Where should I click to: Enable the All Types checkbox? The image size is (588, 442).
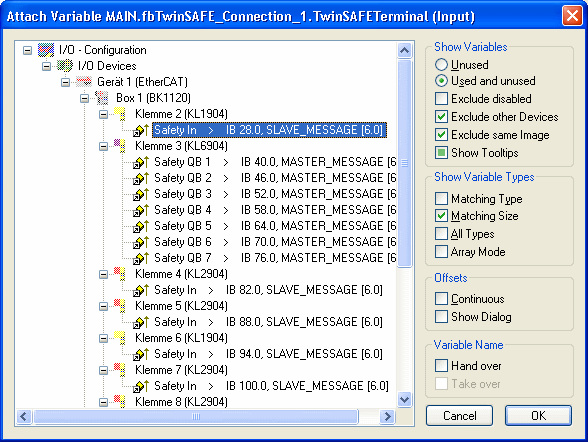[441, 234]
